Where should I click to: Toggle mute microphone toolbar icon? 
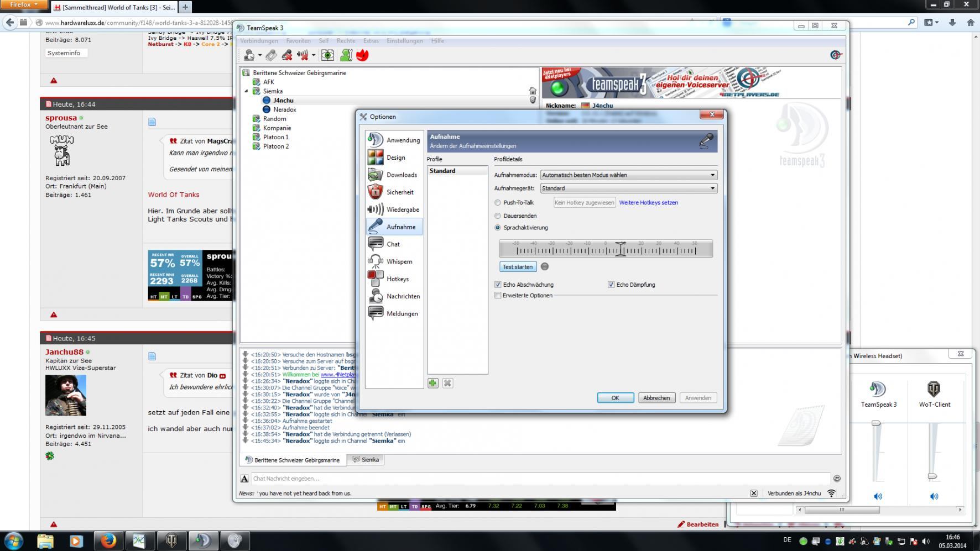point(286,55)
